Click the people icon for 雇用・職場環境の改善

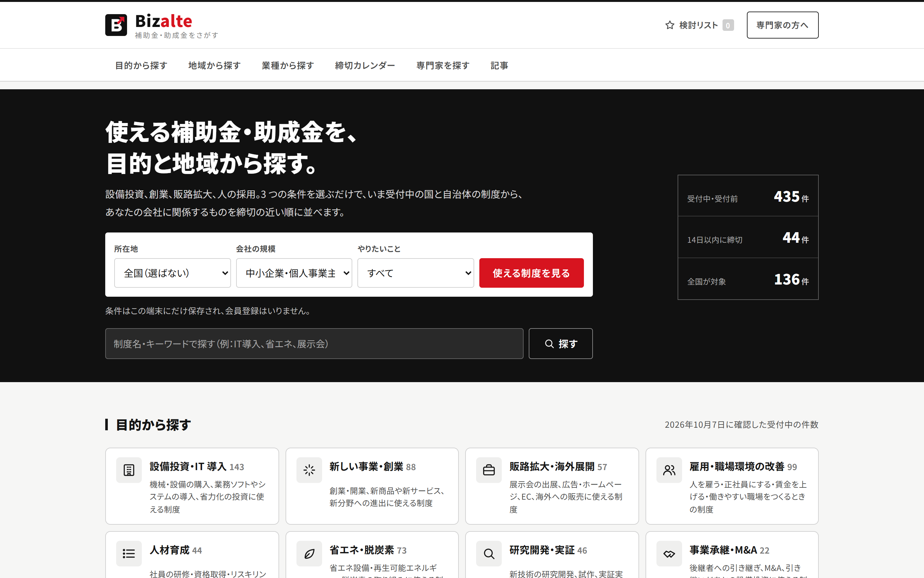click(669, 470)
